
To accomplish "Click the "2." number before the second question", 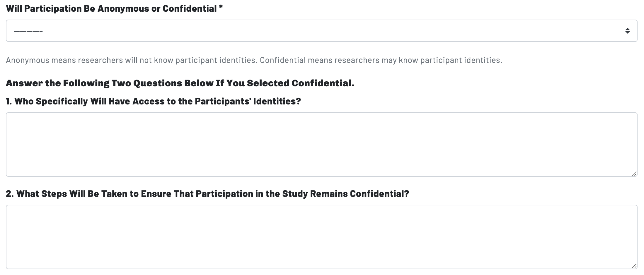I will click(10, 194).
